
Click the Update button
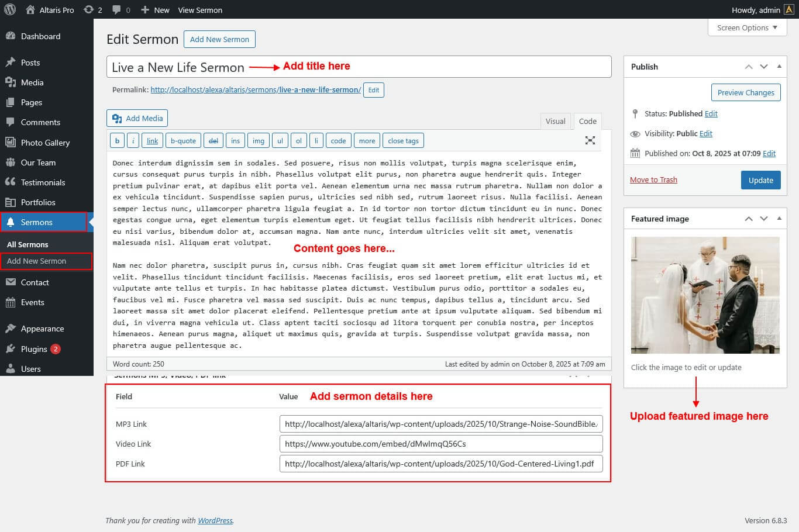tap(760, 180)
